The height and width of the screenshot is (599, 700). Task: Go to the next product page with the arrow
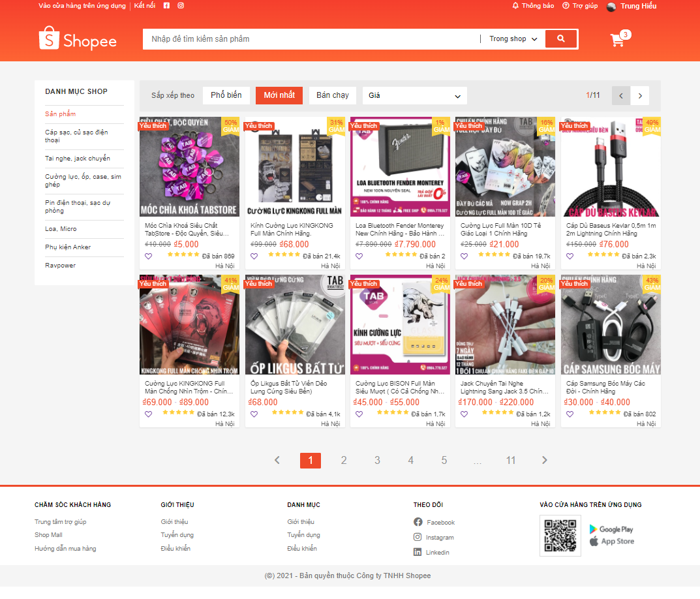(x=639, y=95)
